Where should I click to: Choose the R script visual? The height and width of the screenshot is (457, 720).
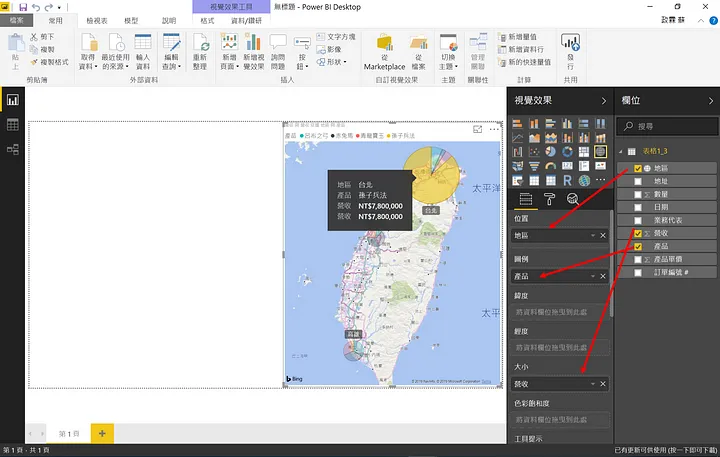pyautogui.click(x=567, y=181)
